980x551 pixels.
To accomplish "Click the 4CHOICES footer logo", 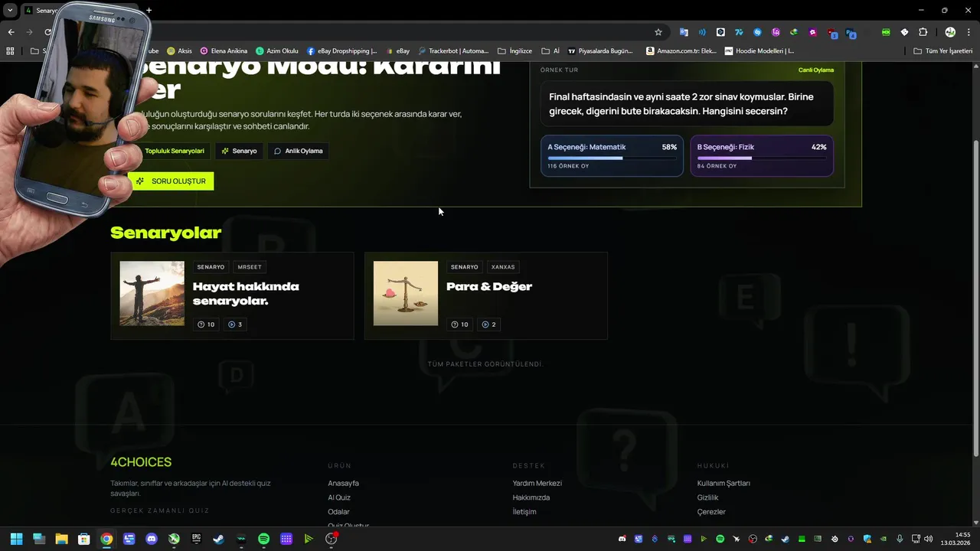I will point(141,462).
